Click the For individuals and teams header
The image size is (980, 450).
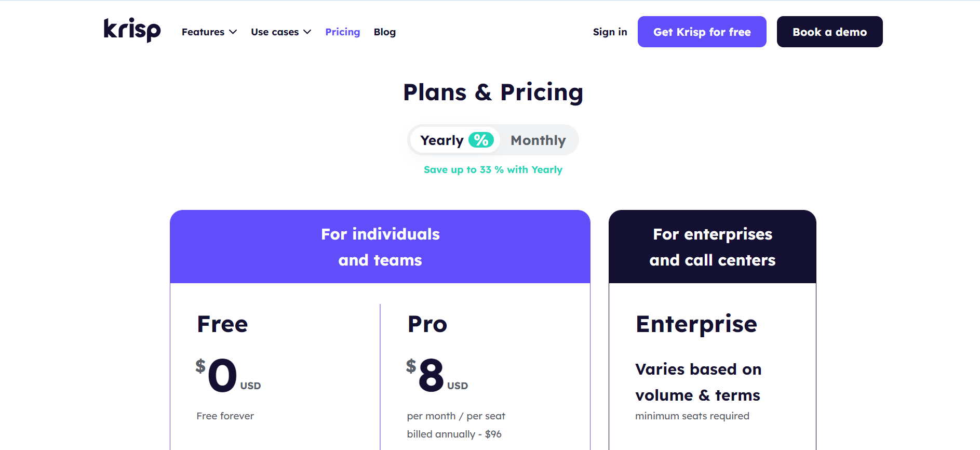pos(380,247)
